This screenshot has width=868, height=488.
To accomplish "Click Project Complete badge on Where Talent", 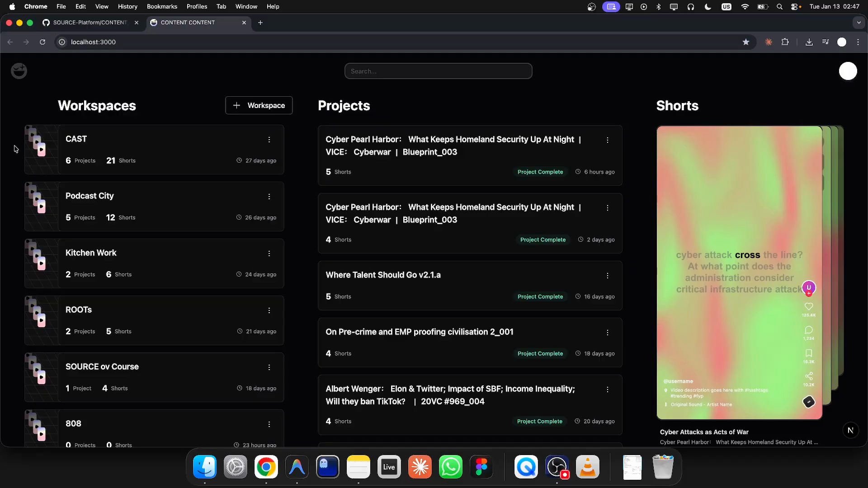I will pos(540,296).
